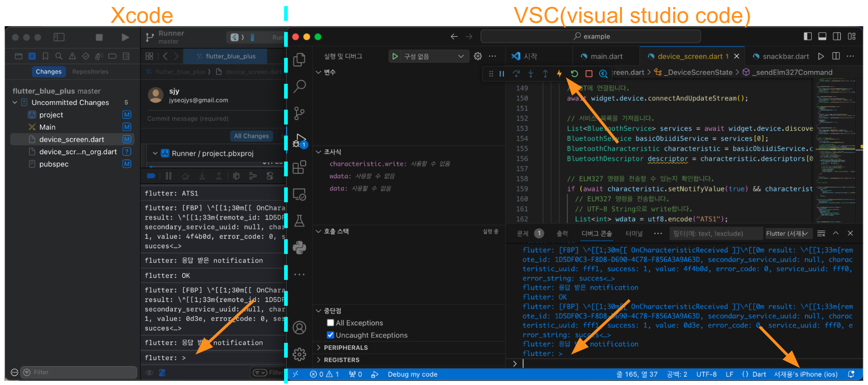The height and width of the screenshot is (385, 868).
Task: Open VS Code Remote Explorer icon
Action: click(x=299, y=194)
